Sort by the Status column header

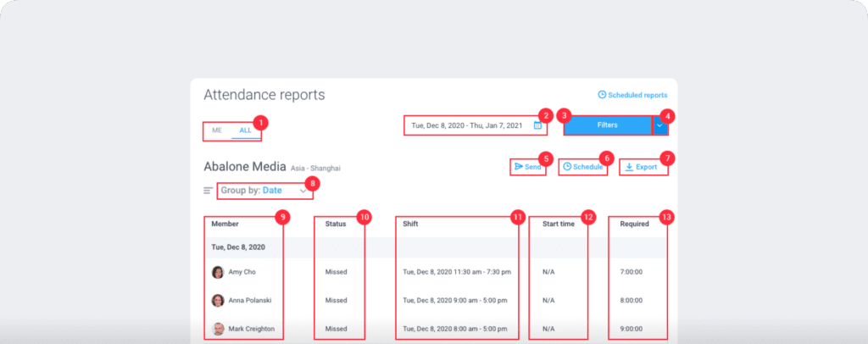[337, 224]
